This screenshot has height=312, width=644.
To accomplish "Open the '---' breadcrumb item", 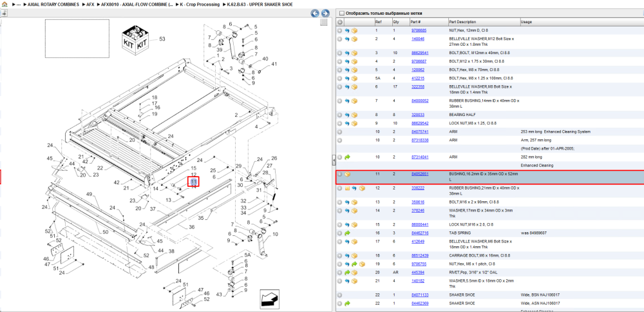I will [19, 5].
